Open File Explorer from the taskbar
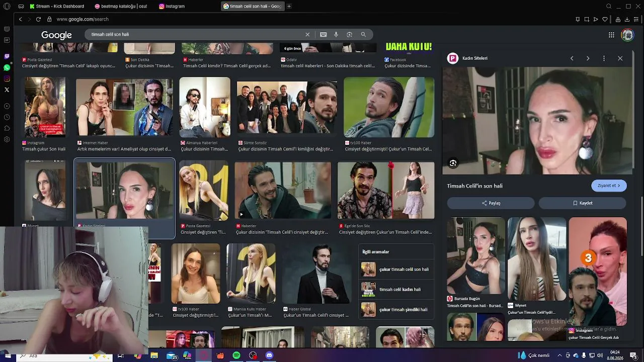The image size is (644, 362). coord(154,355)
